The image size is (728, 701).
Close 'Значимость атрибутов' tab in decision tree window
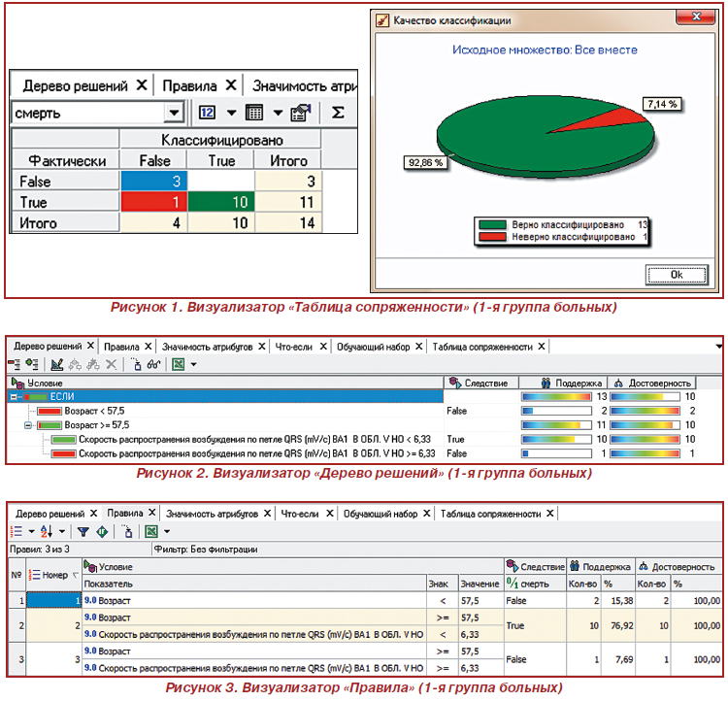(x=262, y=347)
